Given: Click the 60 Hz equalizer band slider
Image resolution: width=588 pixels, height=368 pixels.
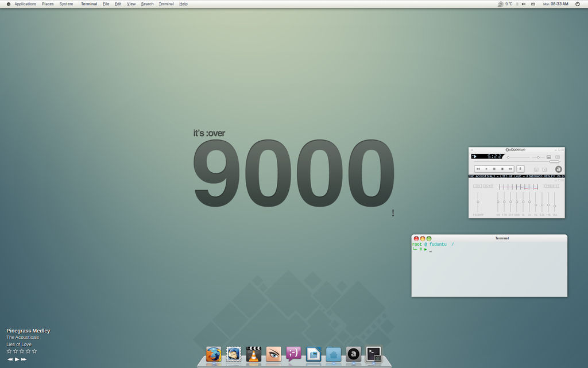Looking at the screenshot, I should pyautogui.click(x=498, y=202).
